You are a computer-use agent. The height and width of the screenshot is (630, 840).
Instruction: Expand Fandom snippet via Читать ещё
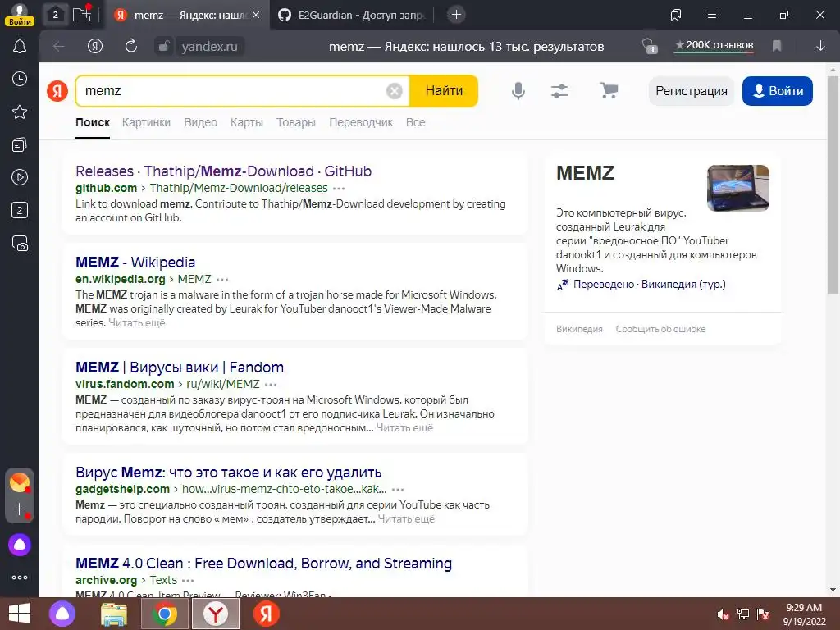click(x=404, y=428)
